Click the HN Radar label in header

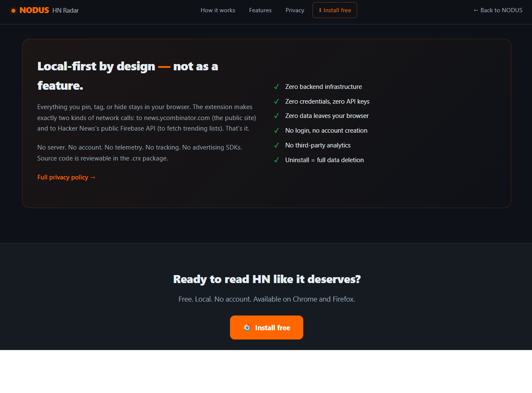pos(66,10)
